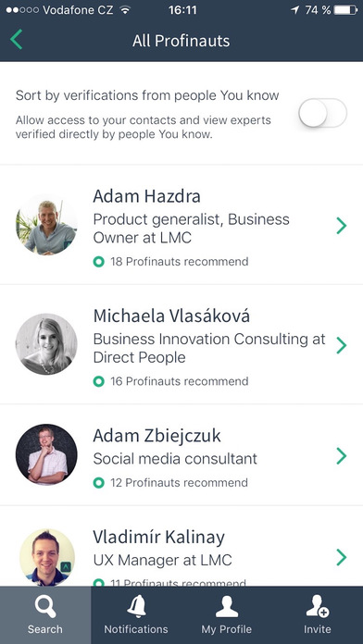Select the Notifications tab label
Viewport: 363px width, 644px height.
136,629
